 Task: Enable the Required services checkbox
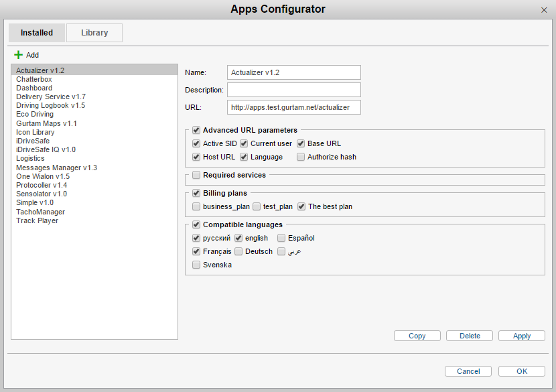pyautogui.click(x=196, y=175)
